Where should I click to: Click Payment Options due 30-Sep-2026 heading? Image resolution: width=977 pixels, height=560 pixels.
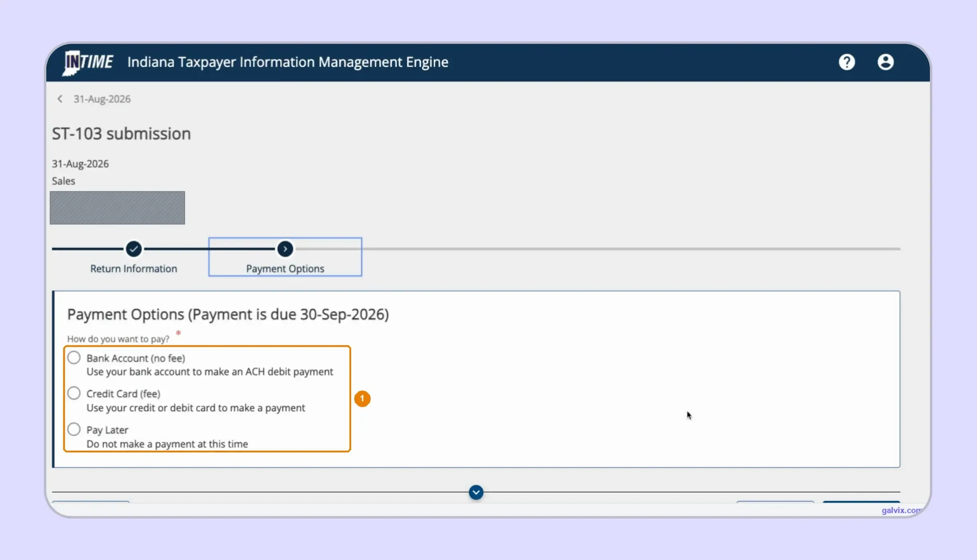(228, 315)
